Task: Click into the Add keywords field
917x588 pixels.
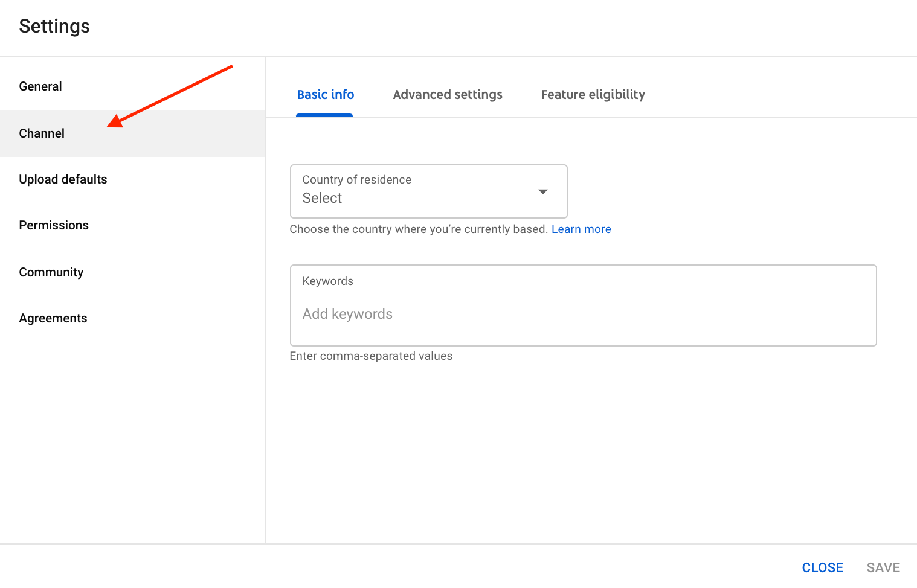Action: point(583,315)
